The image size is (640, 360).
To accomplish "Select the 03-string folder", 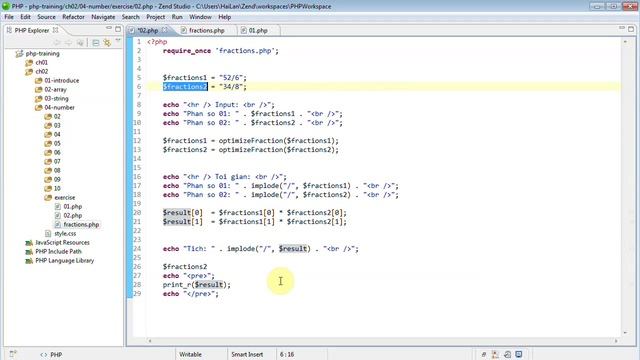I will point(56,98).
